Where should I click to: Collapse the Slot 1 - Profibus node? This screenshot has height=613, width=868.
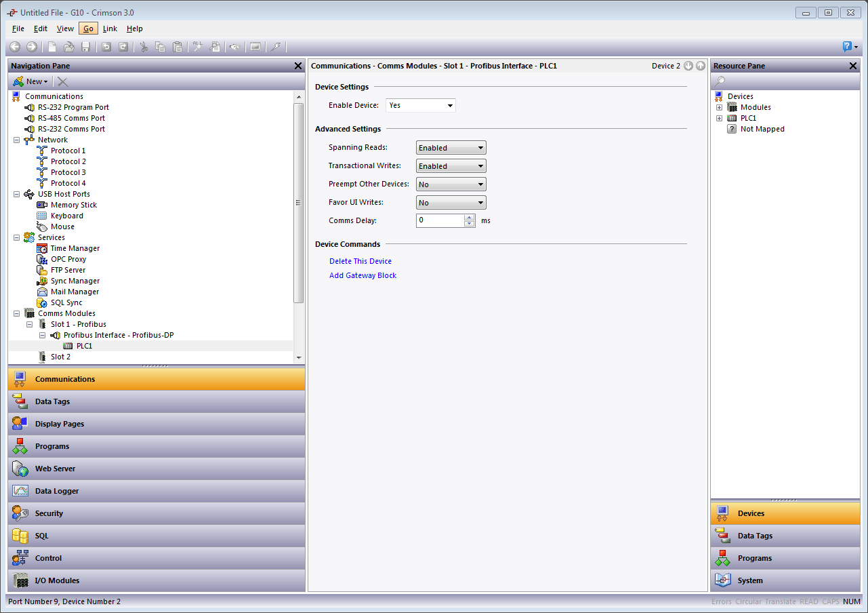(29, 324)
